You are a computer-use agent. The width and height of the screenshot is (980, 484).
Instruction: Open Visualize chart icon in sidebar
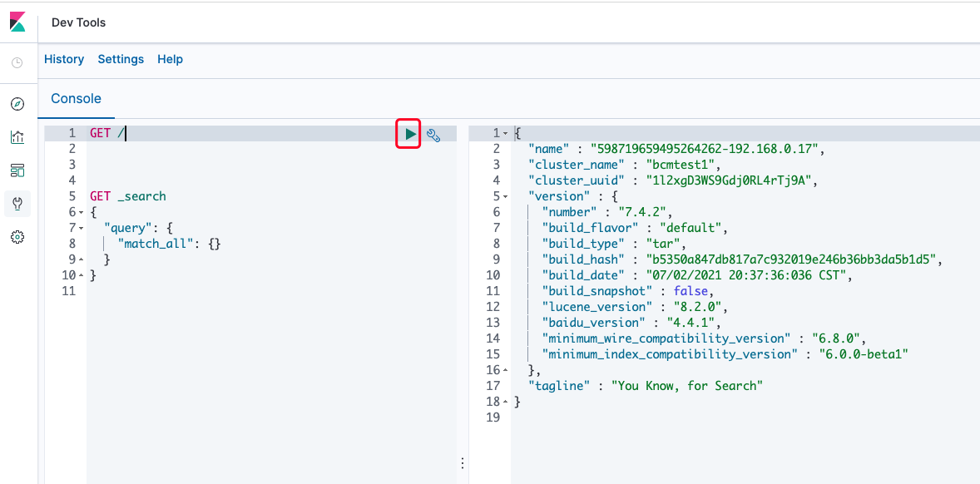pos(17,137)
